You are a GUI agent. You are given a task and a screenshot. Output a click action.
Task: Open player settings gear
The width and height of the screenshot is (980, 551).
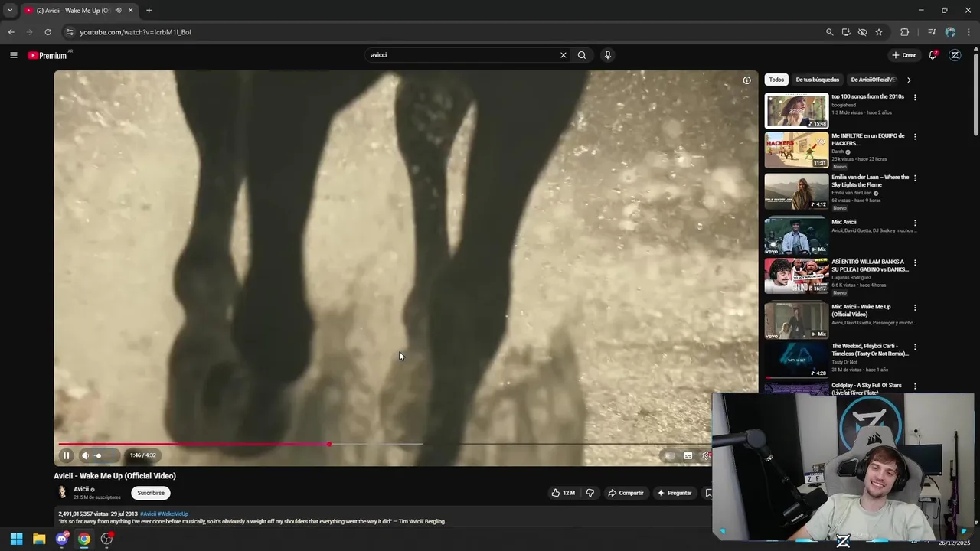pyautogui.click(x=706, y=455)
